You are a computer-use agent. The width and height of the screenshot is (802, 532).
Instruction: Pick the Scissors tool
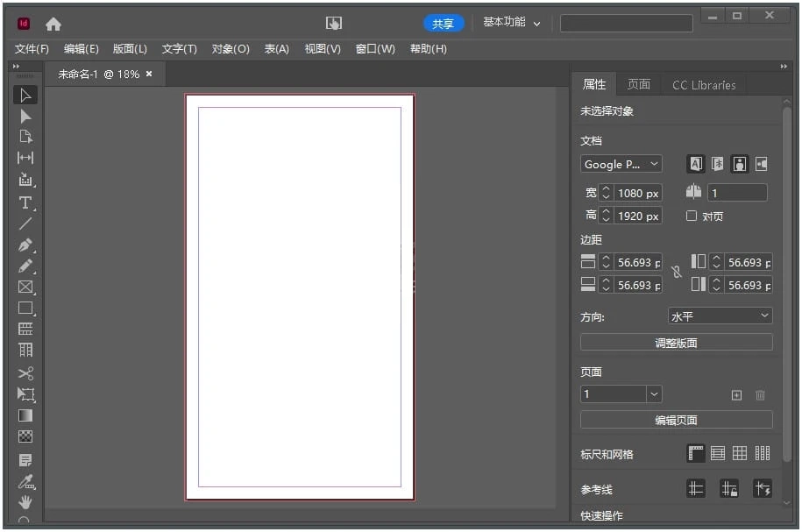click(25, 373)
